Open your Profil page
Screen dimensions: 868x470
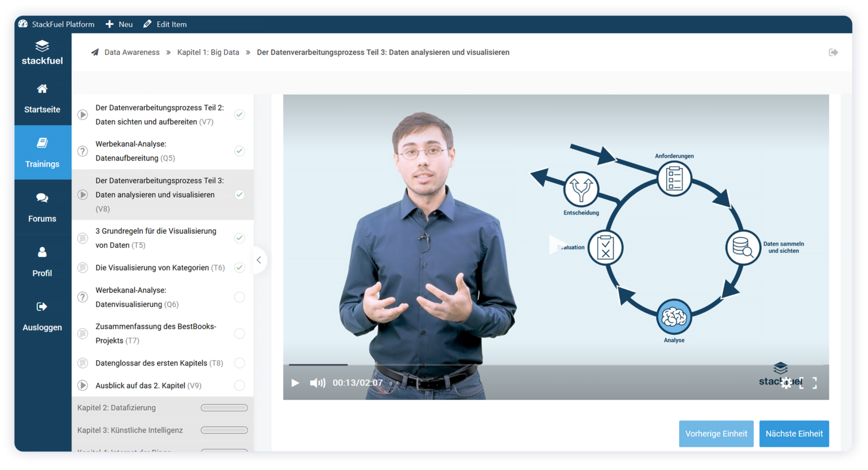(42, 261)
